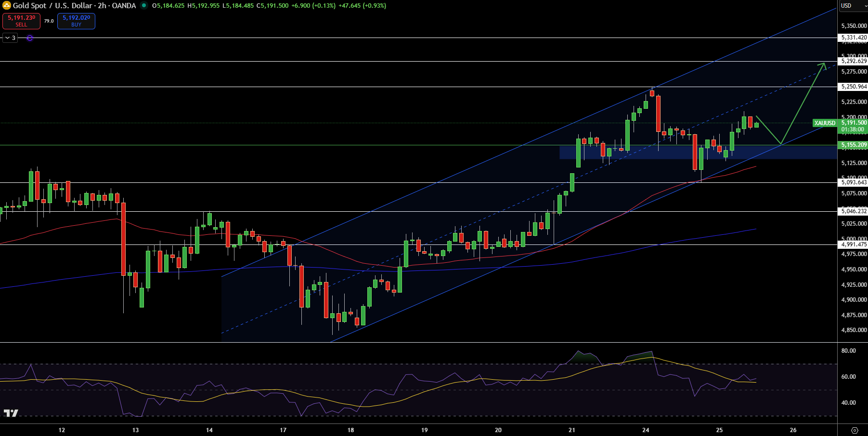Viewport: 868px width, 436px height.
Task: Click the low value L5,184.485
Action: click(238, 6)
